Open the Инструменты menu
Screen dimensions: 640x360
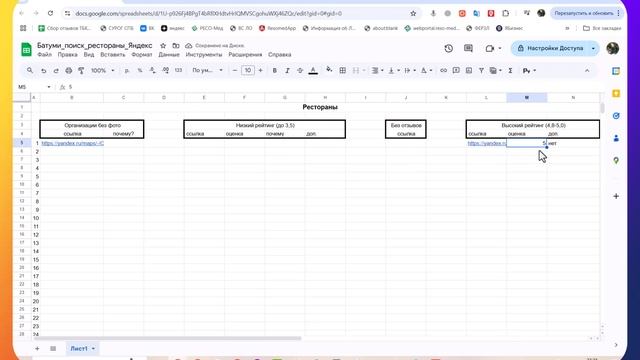pos(204,55)
